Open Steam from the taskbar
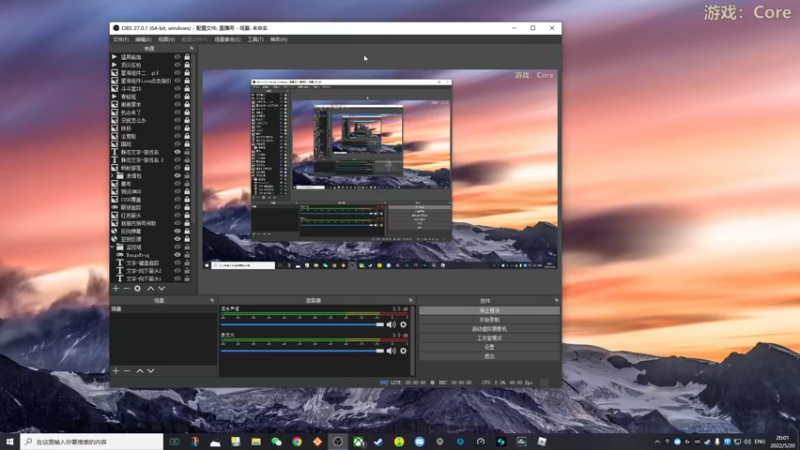This screenshot has width=800, height=450. [379, 441]
